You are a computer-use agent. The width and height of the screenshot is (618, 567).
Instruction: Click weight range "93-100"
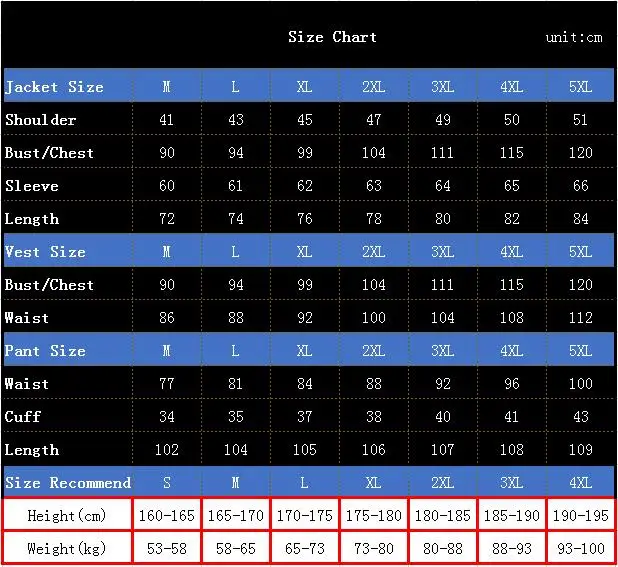point(581,548)
